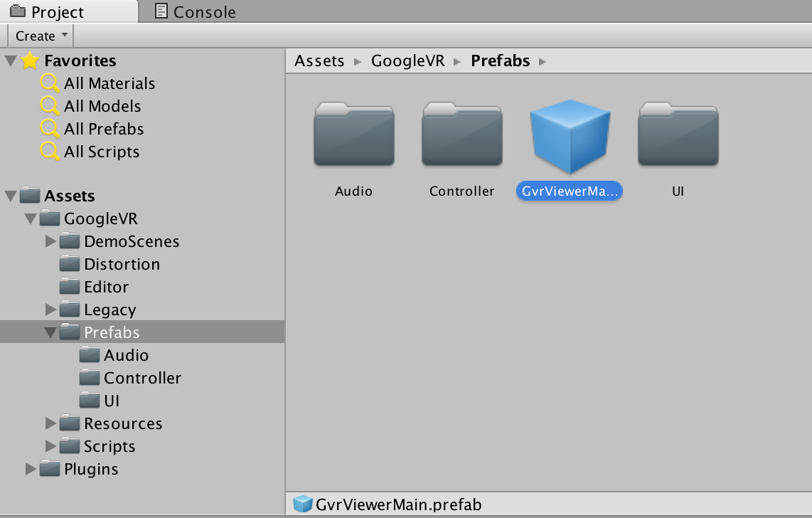This screenshot has height=518, width=812.
Task: Collapse the GoogleVR folder triangle
Action: (x=31, y=219)
